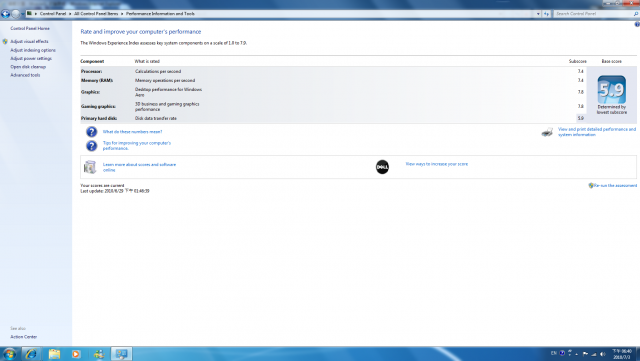640x361 pixels.
Task: Click the Gaming graphics row label
Action: coord(98,106)
